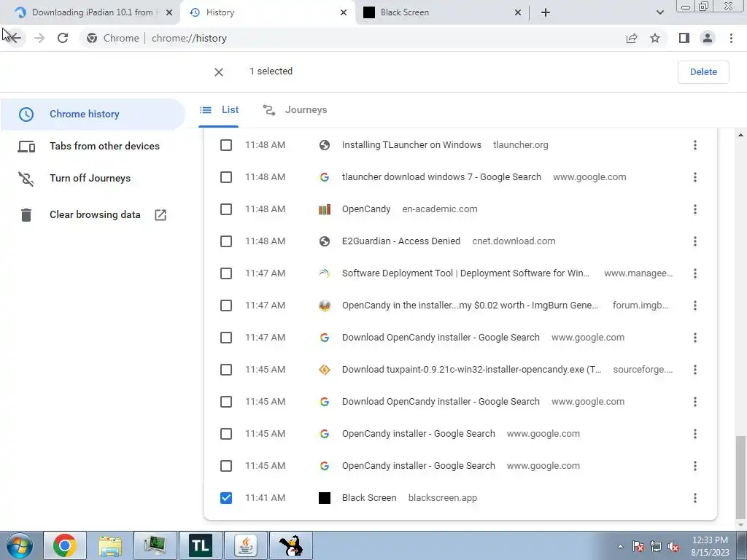Open actions menu for Installing TLauncher entry
The height and width of the screenshot is (560, 747).
point(695,145)
